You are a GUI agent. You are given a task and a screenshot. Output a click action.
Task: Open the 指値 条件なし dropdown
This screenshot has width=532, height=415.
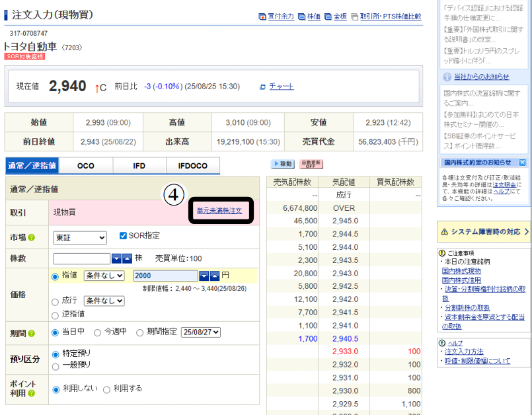105,276
